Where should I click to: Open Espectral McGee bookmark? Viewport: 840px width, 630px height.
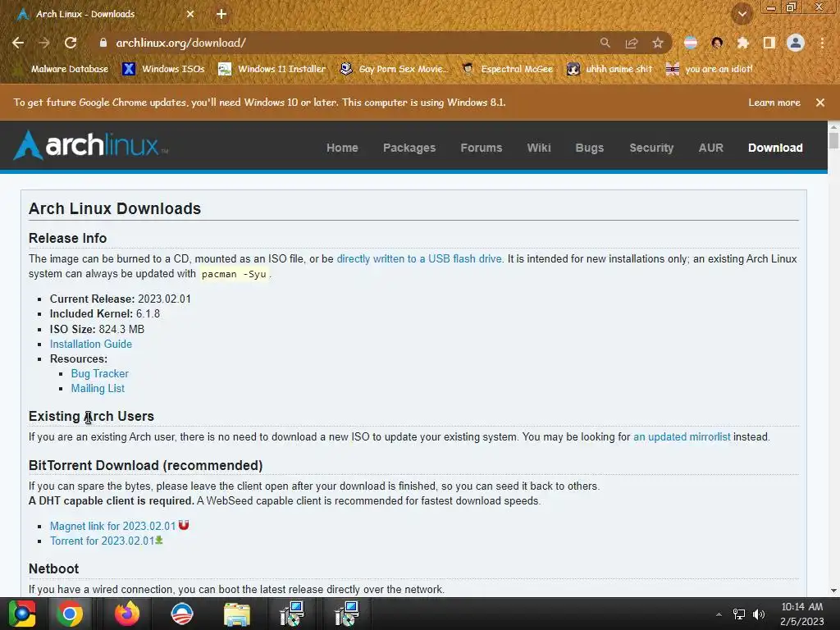507,69
